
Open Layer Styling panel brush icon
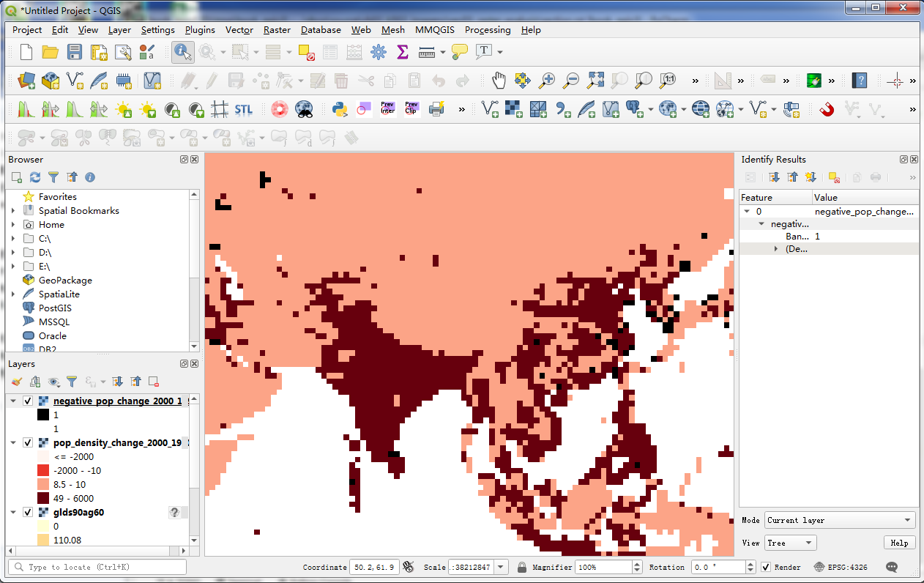[x=17, y=382]
